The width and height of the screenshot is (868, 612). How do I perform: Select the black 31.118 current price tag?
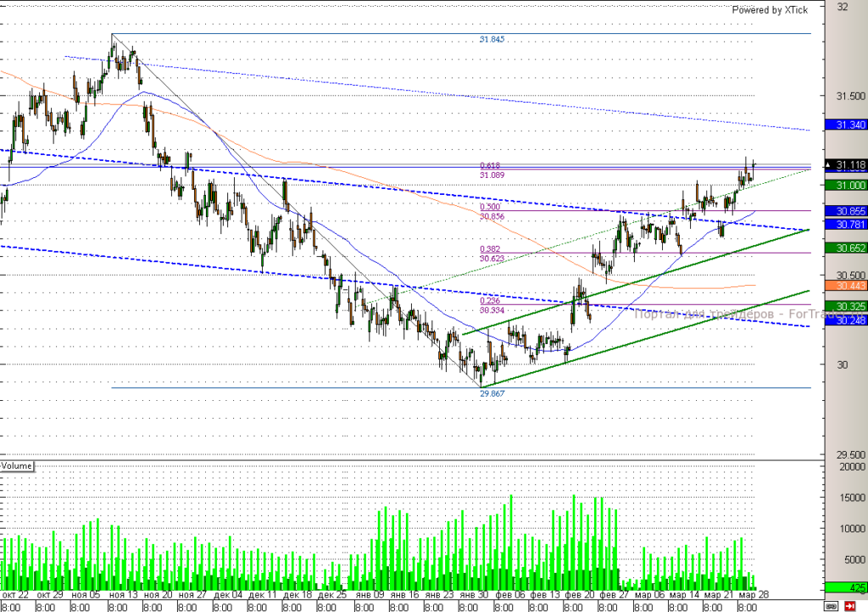coord(846,165)
